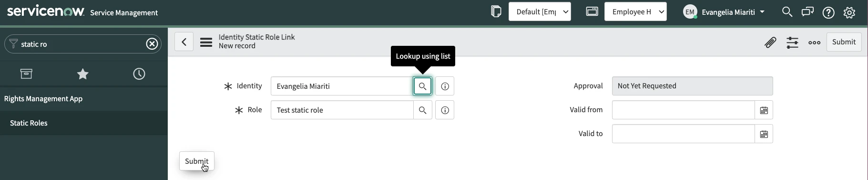Open the system settings gear
Screen dimensions: 868x180
tap(849, 12)
